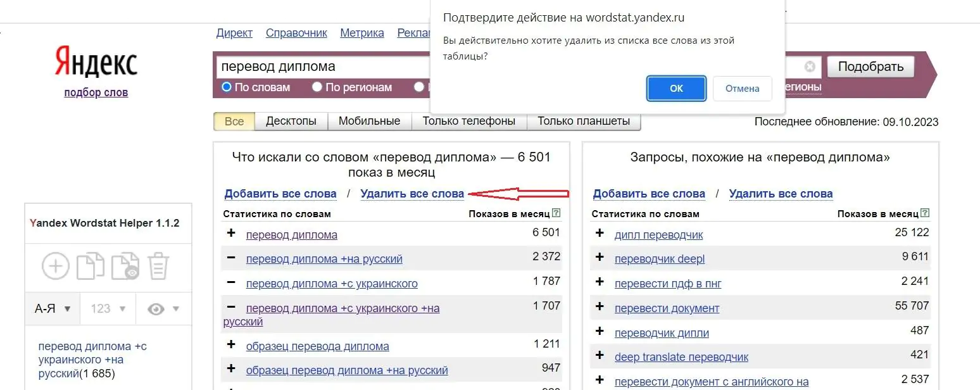
Task: Click the Helper copy list icon
Action: 91,266
